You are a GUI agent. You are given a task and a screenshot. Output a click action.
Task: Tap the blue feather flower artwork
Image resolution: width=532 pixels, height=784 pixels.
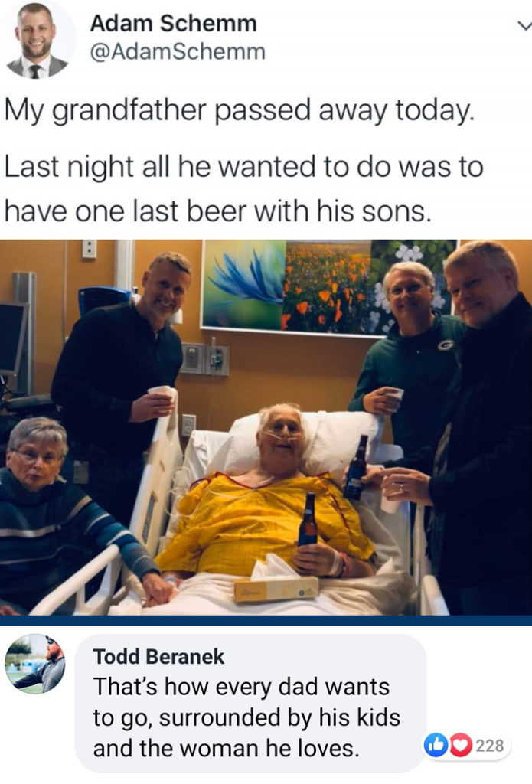coord(244,283)
